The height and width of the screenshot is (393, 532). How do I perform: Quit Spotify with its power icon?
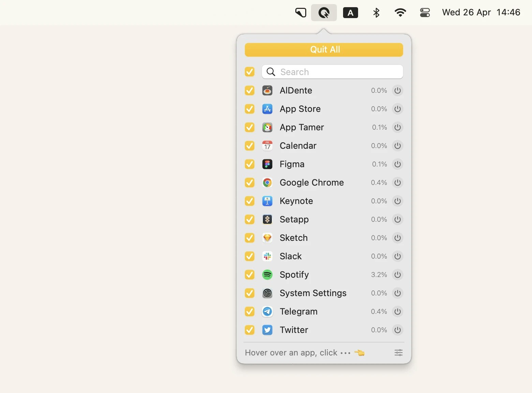pyautogui.click(x=397, y=275)
